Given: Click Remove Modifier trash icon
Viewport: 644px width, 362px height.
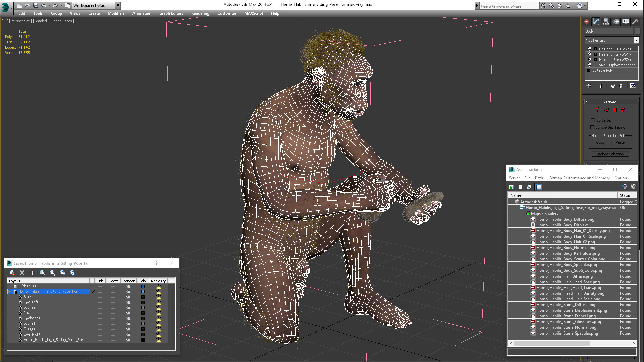Looking at the screenshot, I should (621, 86).
